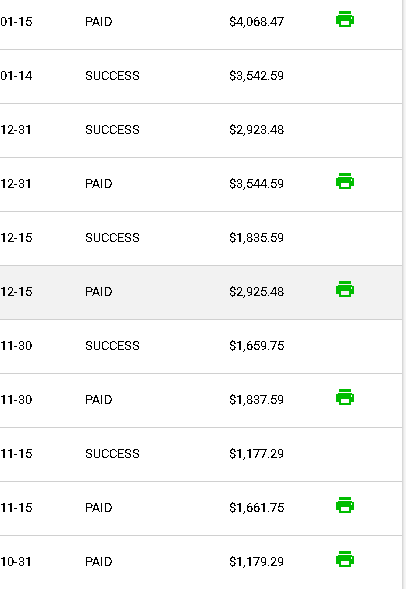406x595 pixels.
Task: Click PAID status beside $3,544.59
Action: click(x=99, y=184)
